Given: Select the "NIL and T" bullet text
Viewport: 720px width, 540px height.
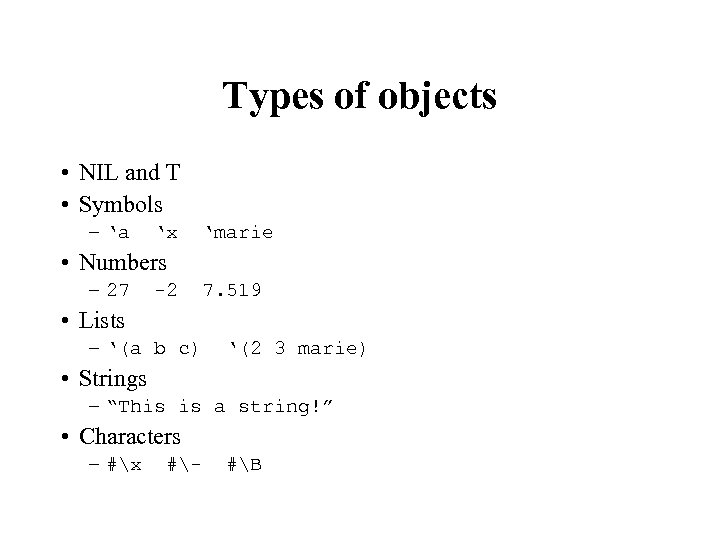Looking at the screenshot, I should click(129, 173).
